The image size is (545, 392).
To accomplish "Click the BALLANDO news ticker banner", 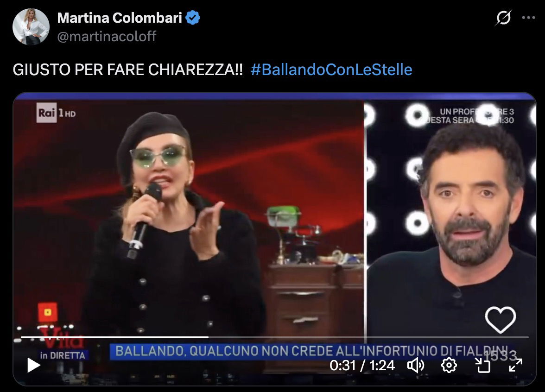I will point(312,351).
